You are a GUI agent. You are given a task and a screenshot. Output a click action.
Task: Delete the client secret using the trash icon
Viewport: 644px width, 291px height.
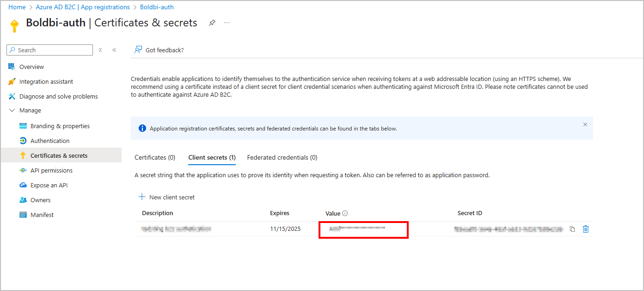(x=585, y=229)
